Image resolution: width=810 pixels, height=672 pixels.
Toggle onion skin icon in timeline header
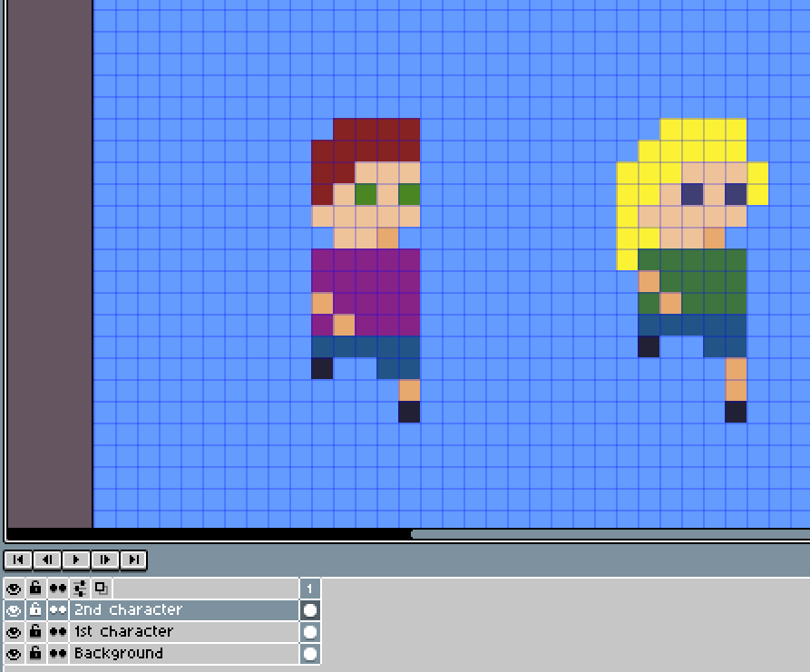pos(102,589)
